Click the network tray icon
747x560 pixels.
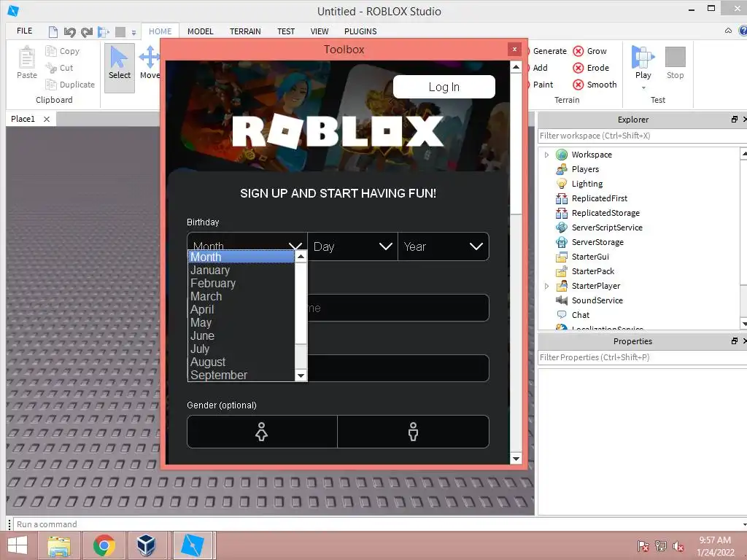[x=661, y=546]
